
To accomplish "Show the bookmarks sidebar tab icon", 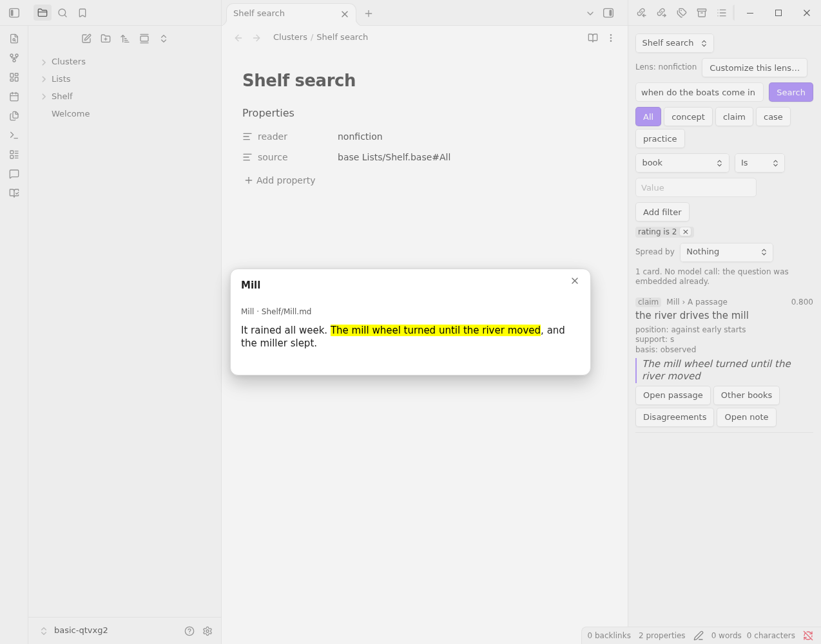I will (x=82, y=13).
